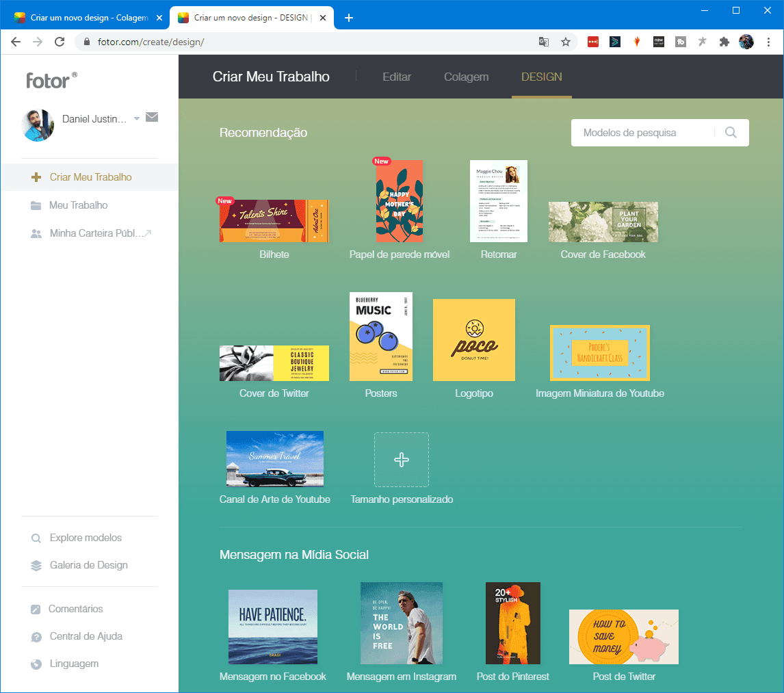
Task: Click the plus icon for Tamanho personalizado
Action: coord(402,460)
